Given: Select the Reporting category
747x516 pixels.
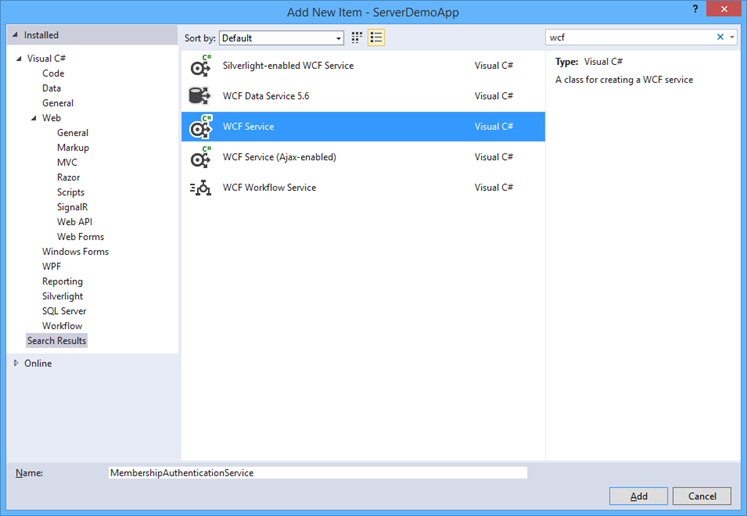Looking at the screenshot, I should coord(62,281).
